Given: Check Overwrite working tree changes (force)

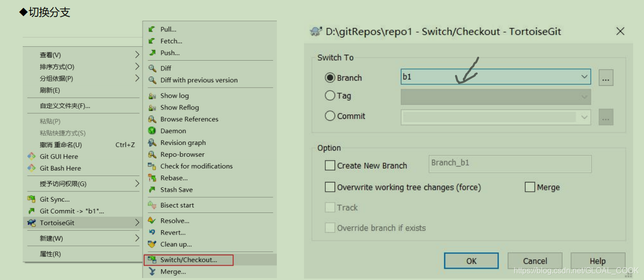Looking at the screenshot, I should point(330,187).
